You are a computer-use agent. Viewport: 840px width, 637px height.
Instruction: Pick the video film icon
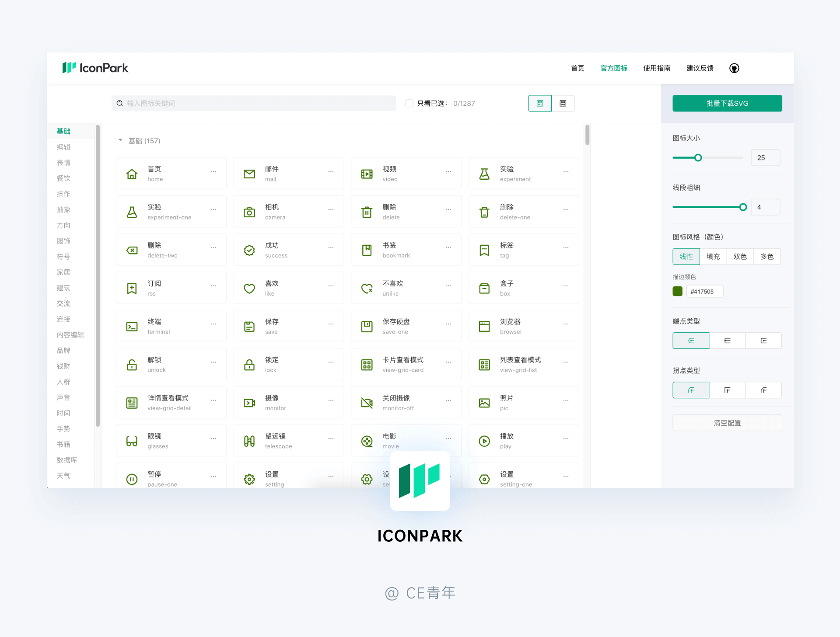click(x=367, y=174)
